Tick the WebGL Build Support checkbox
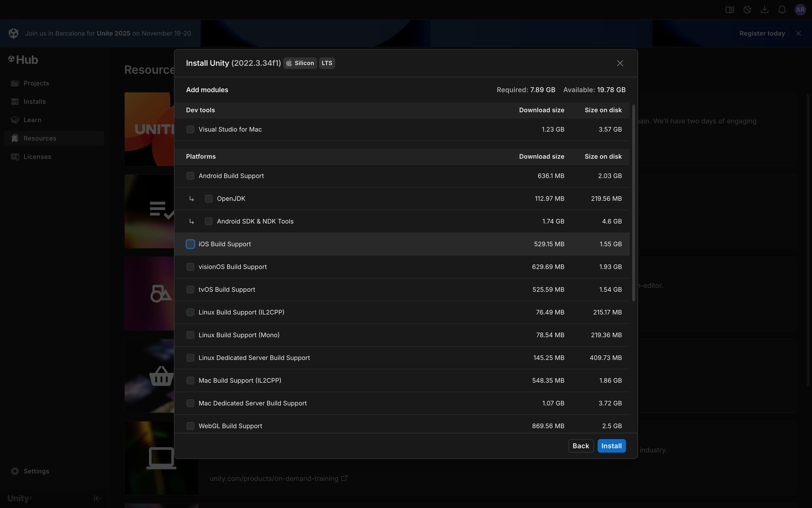This screenshot has height=508, width=812. tap(190, 426)
